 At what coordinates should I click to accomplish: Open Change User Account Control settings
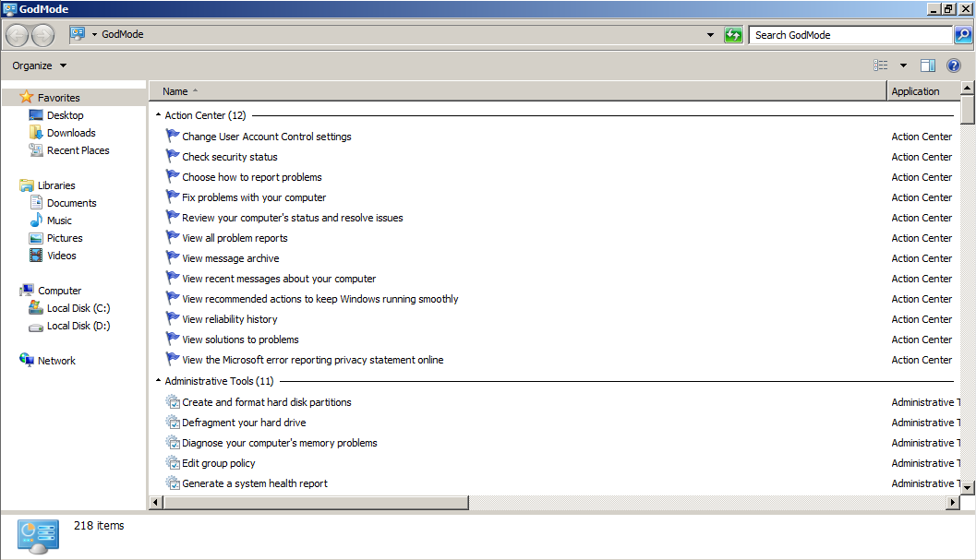(267, 137)
